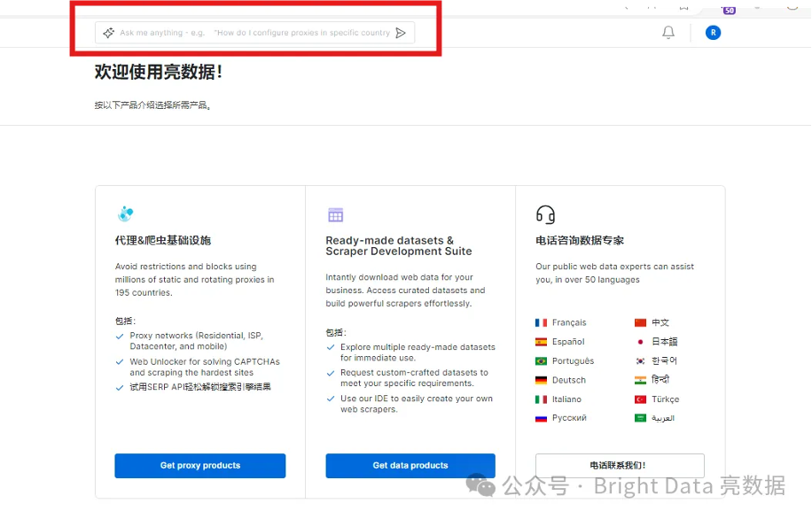Click the sparkle AI icon in the search bar
The width and height of the screenshot is (812, 519).
108,33
